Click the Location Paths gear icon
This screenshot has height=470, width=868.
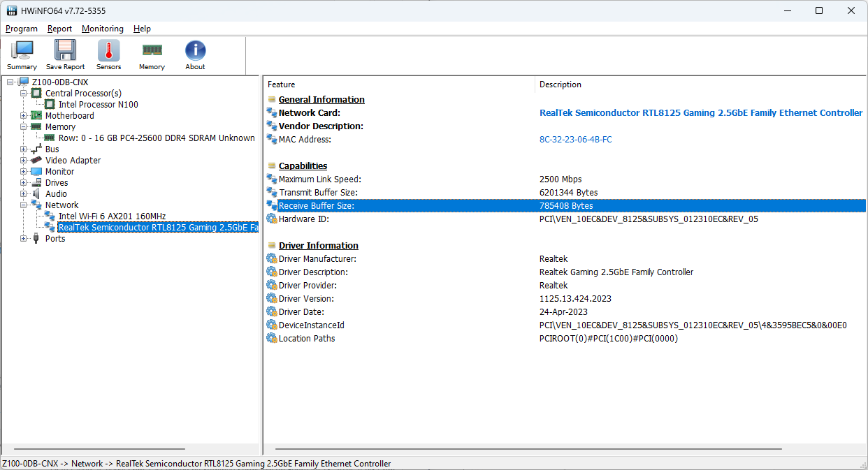pyautogui.click(x=272, y=338)
